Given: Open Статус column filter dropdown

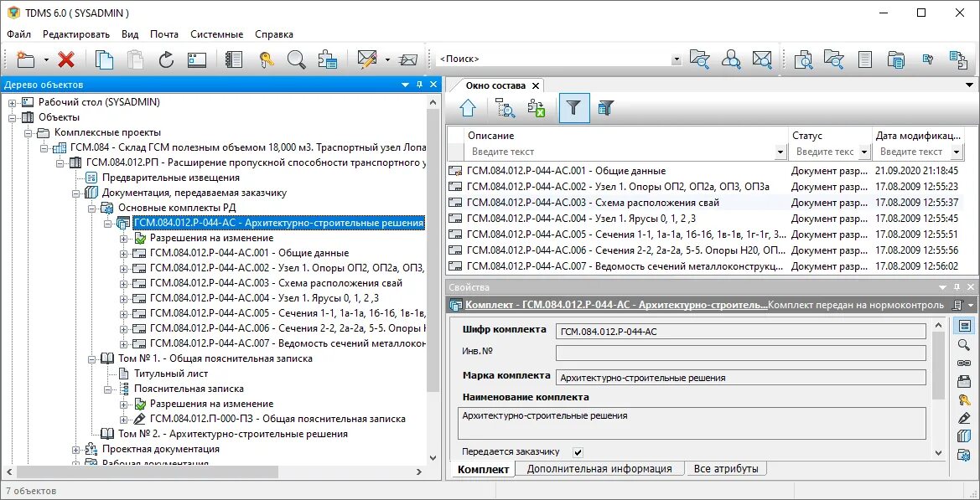Looking at the screenshot, I should (x=864, y=152).
